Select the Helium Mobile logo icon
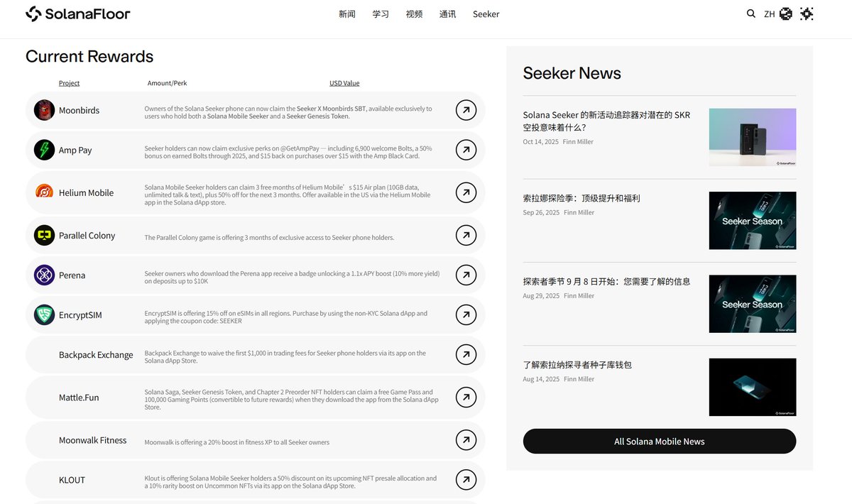Viewport: 852px width, 504px height. tap(43, 192)
